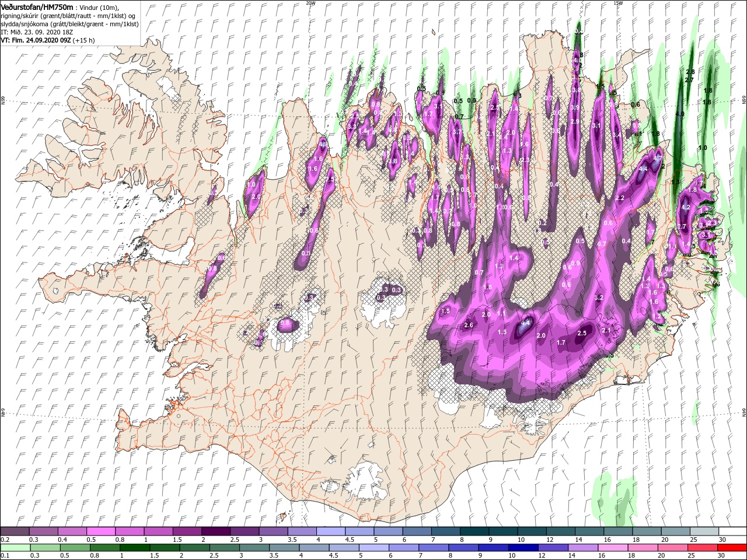
Task: Pick the red 25–30 swatch in the bottom legend row
Action: [703, 548]
